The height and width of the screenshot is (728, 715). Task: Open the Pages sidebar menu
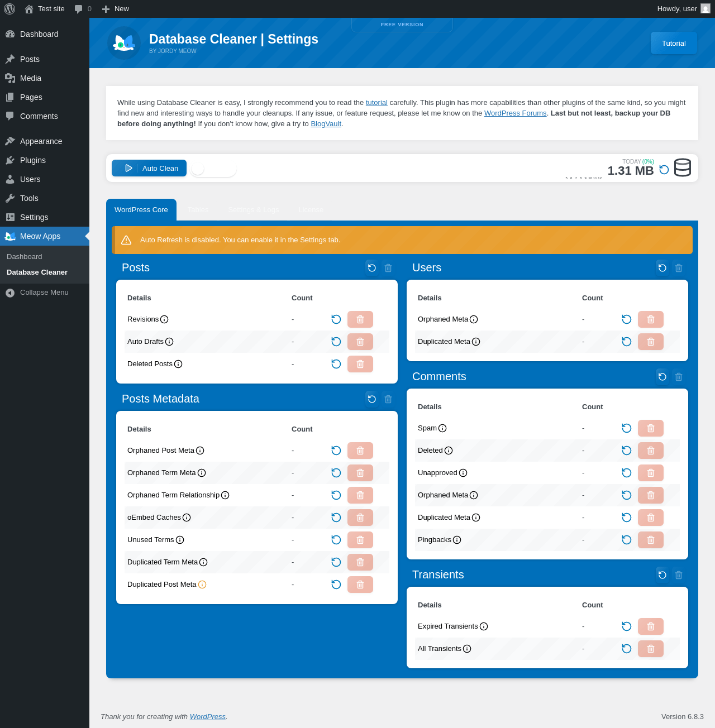click(x=45, y=97)
